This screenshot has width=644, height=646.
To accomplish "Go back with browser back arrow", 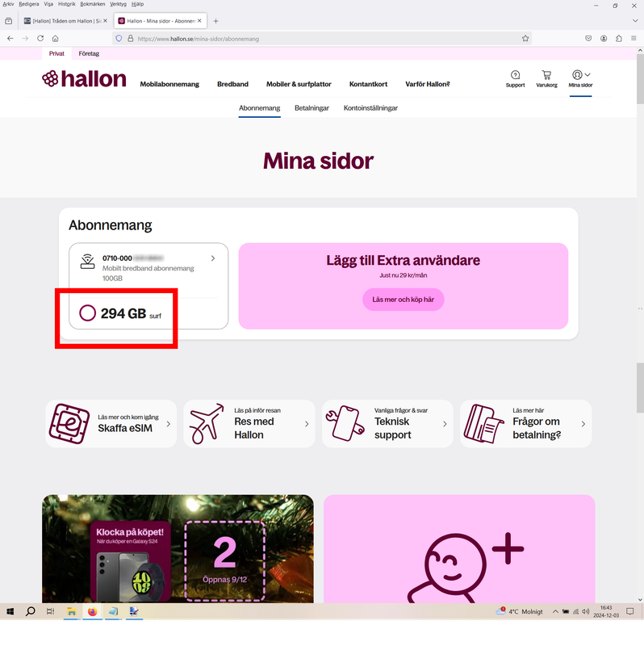I will pyautogui.click(x=10, y=38).
